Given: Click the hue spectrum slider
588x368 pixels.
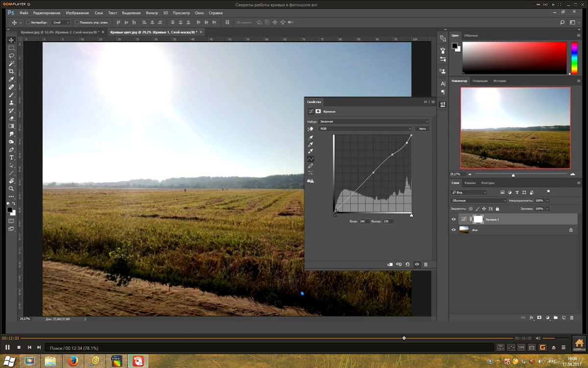Looking at the screenshot, I should (x=574, y=58).
